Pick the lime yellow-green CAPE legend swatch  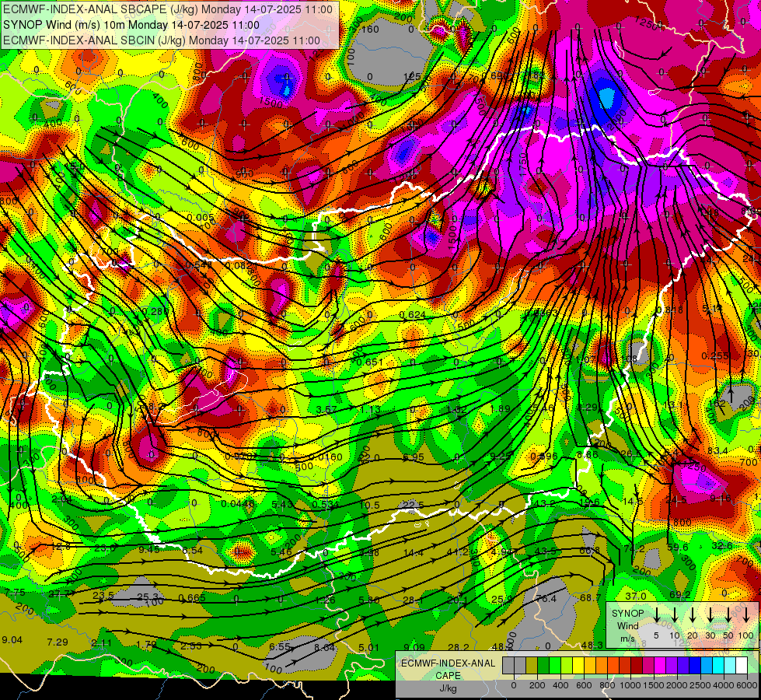click(567, 666)
